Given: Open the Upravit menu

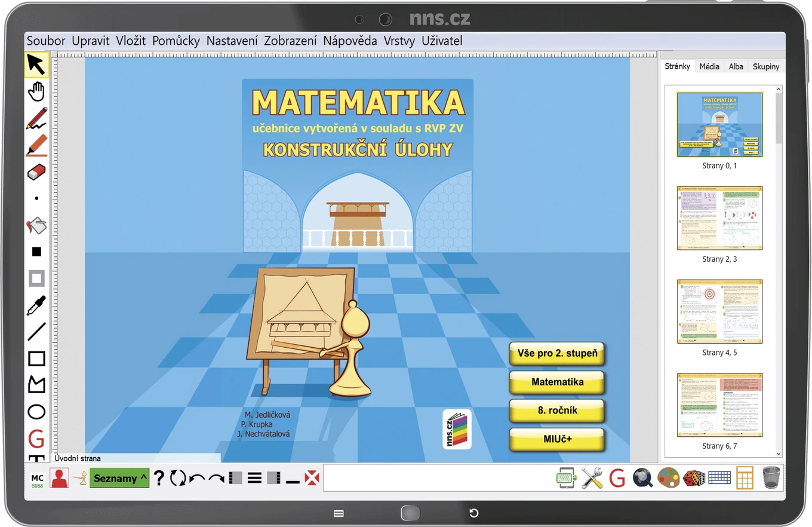Looking at the screenshot, I should [91, 41].
